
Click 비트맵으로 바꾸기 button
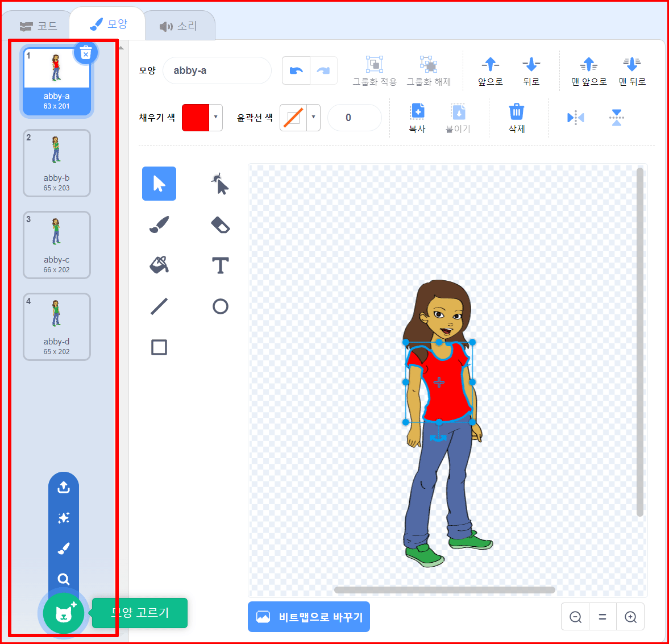(x=309, y=617)
